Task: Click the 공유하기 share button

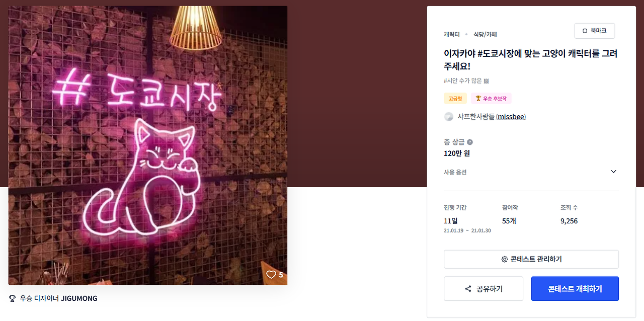Action: (484, 289)
